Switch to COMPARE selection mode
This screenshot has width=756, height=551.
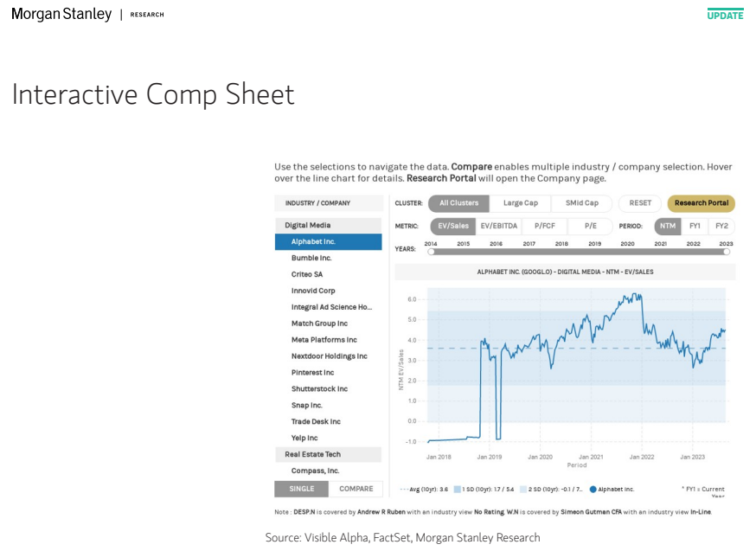(x=356, y=489)
